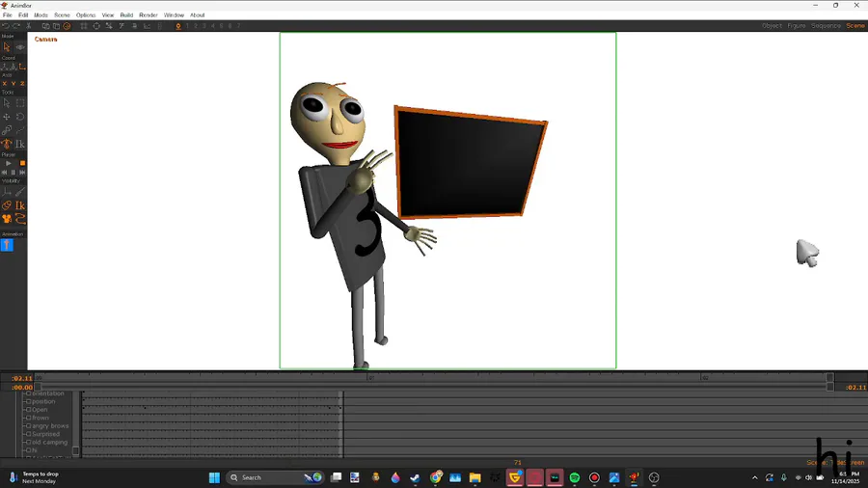Expand the Surprised track node

pos(28,434)
